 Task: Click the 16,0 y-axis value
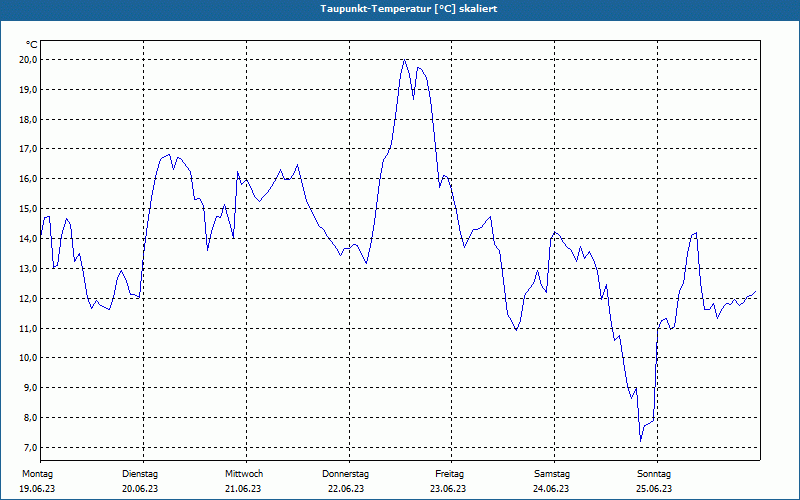(x=29, y=179)
